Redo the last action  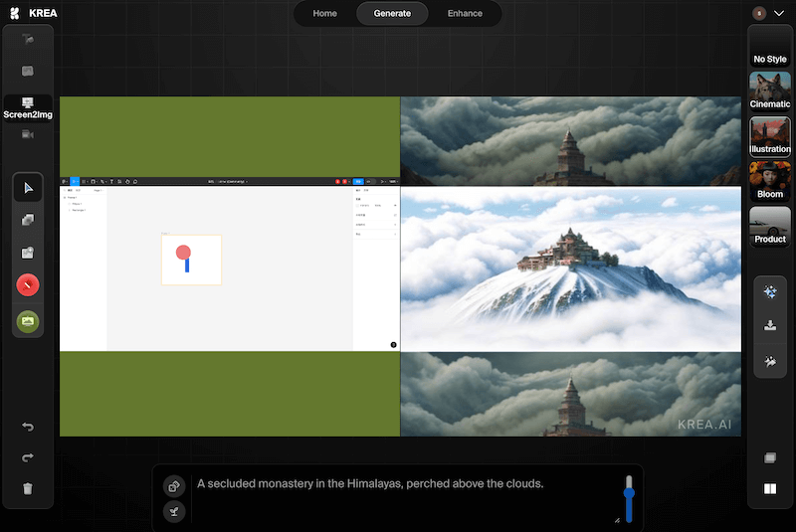click(28, 457)
